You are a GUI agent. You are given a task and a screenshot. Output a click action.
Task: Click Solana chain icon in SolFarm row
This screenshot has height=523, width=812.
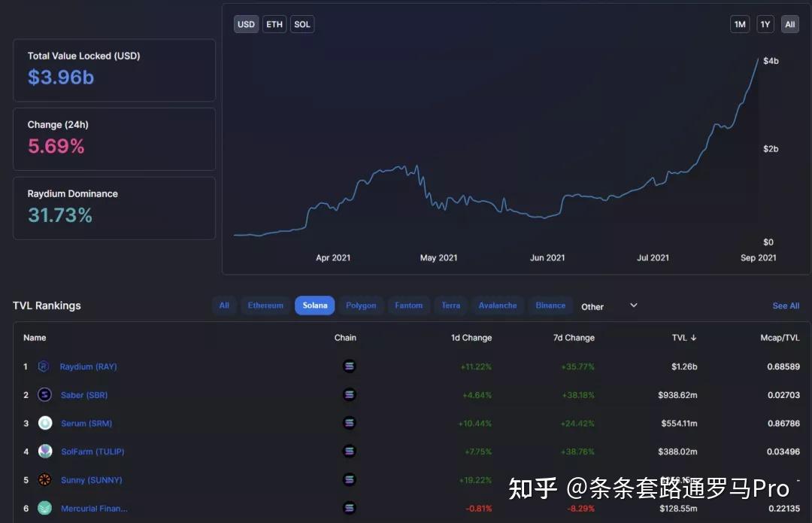[350, 452]
